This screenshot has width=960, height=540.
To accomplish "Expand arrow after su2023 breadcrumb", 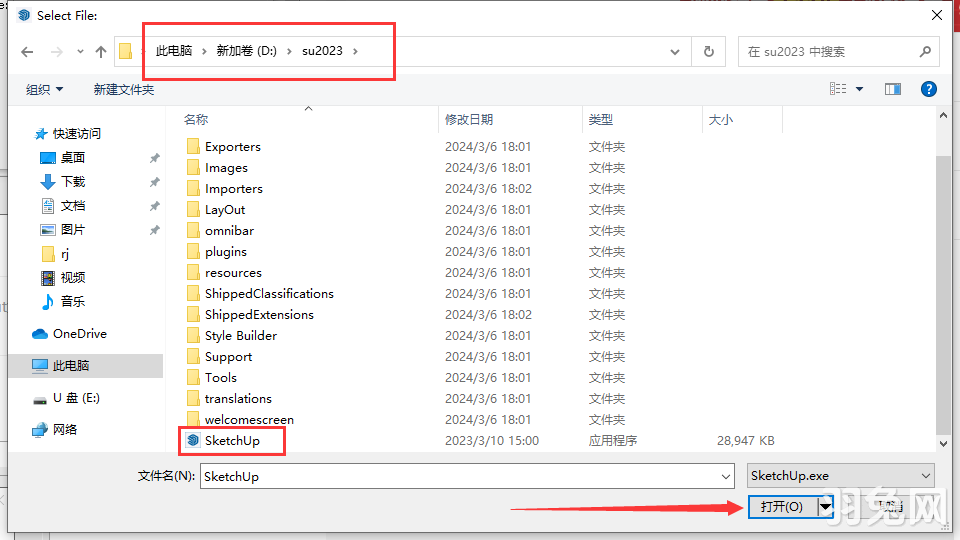I will pos(355,51).
